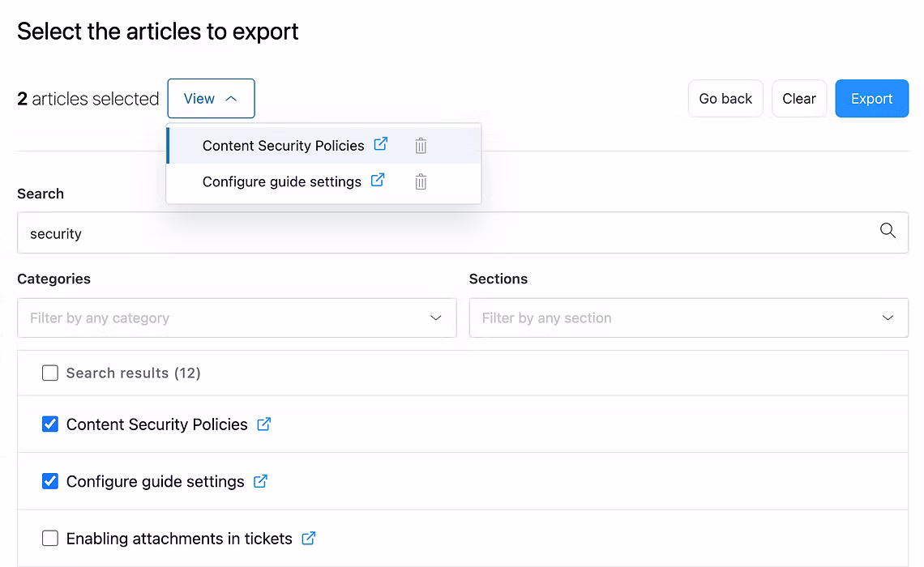The height and width of the screenshot is (567, 924).
Task: Clear the article selection
Action: point(799,98)
